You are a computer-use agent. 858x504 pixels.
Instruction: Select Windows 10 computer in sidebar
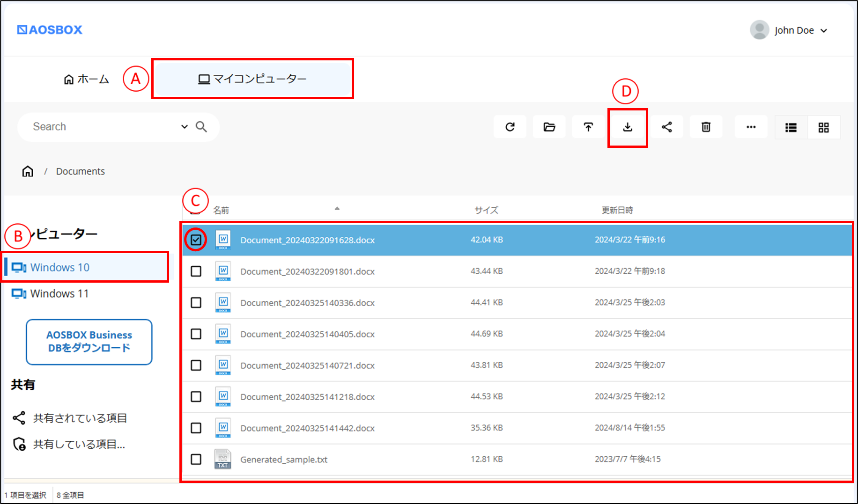click(86, 267)
